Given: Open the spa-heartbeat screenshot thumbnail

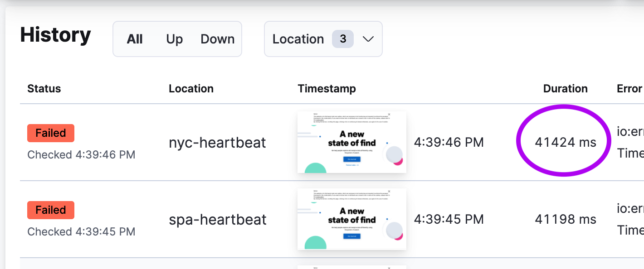Looking at the screenshot, I should (x=352, y=219).
